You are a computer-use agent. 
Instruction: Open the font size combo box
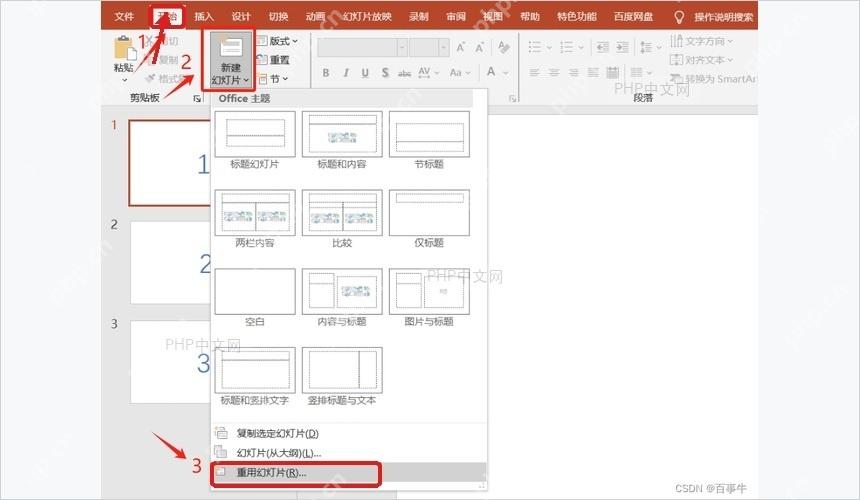click(x=429, y=48)
